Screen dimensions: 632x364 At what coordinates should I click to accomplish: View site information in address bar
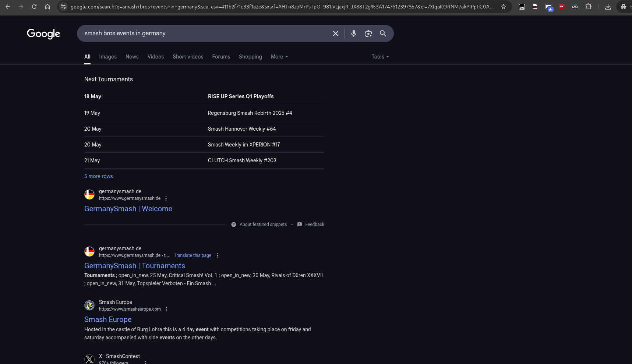63,7
